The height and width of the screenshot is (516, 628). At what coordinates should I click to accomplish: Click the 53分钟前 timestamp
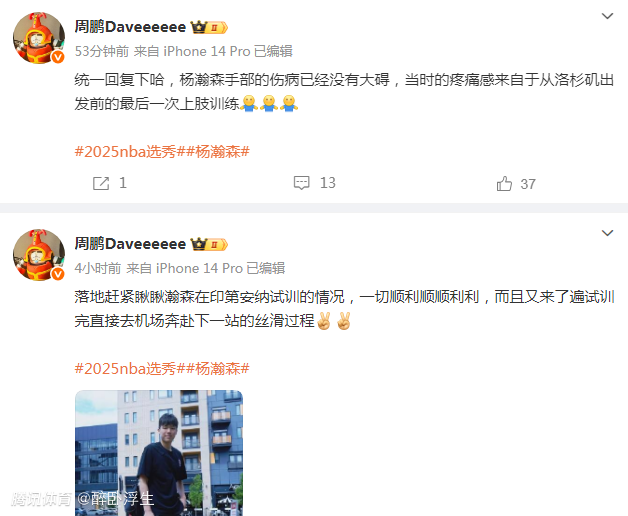[102, 51]
